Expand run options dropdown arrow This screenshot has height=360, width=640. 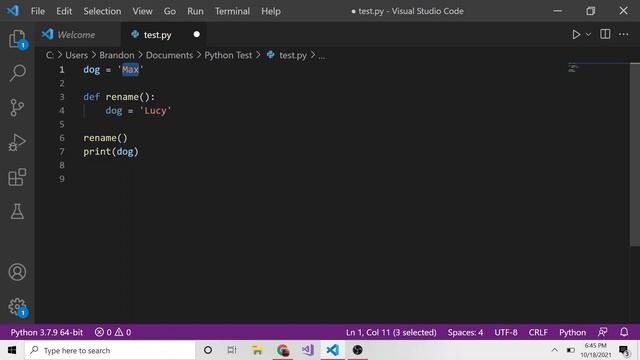pos(588,35)
